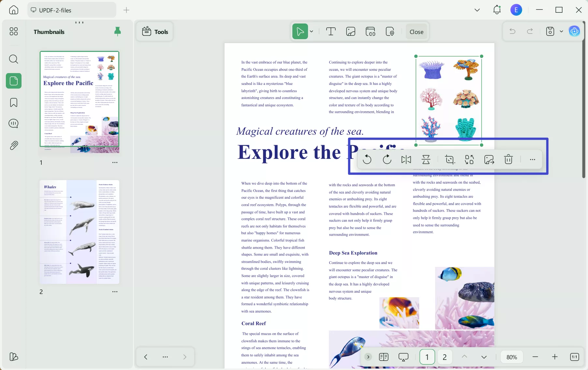Expand the save options dropdown

click(x=561, y=31)
